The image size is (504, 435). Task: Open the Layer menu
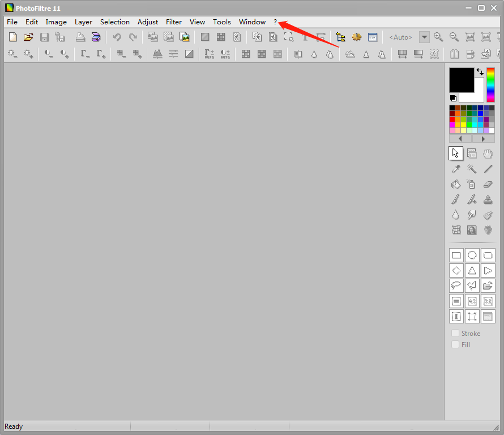[84, 22]
